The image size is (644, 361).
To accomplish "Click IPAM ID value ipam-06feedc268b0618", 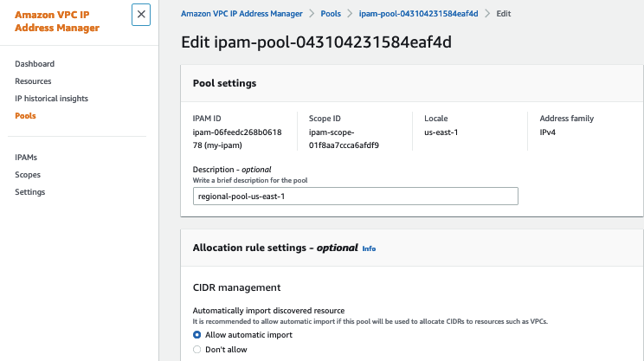I will 237,139.
